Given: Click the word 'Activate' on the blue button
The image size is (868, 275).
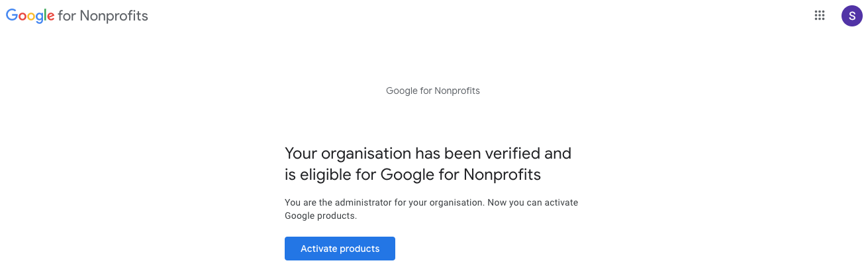Looking at the screenshot, I should [x=318, y=249].
